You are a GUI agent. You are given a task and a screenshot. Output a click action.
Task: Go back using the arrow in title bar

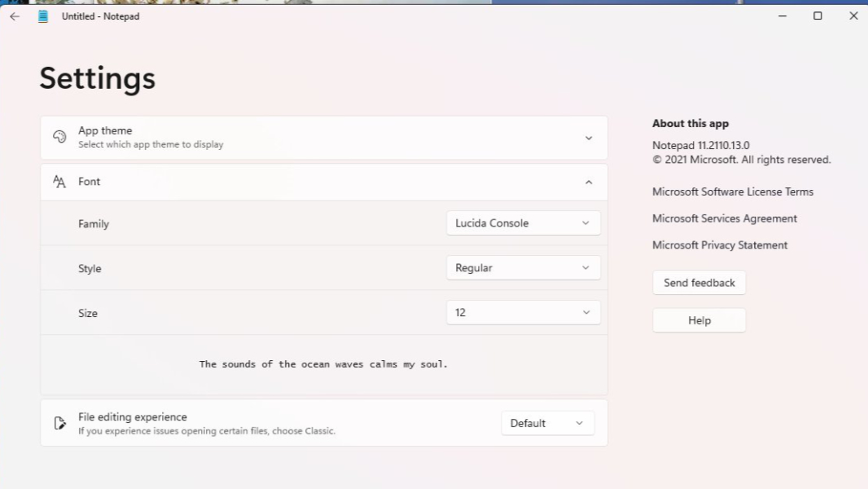(x=15, y=16)
